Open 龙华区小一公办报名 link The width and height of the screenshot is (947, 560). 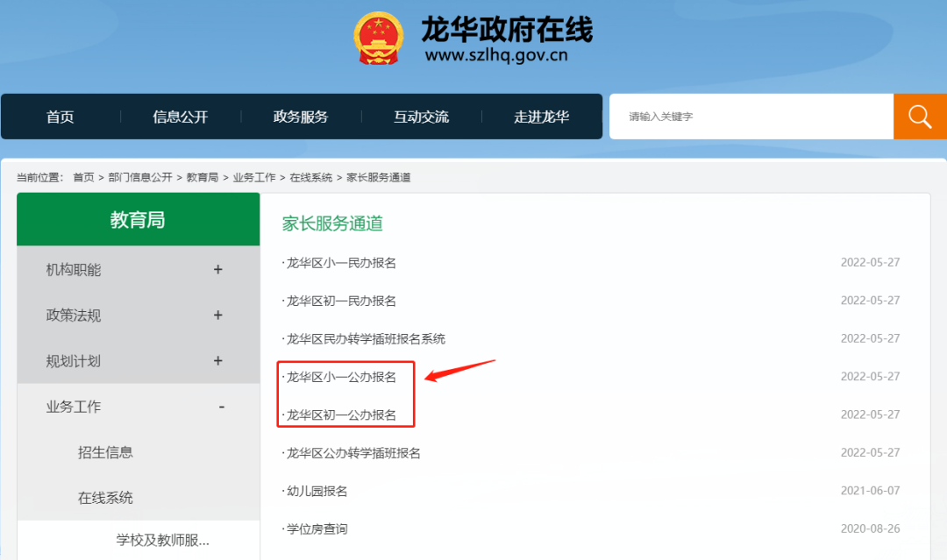[x=340, y=377]
